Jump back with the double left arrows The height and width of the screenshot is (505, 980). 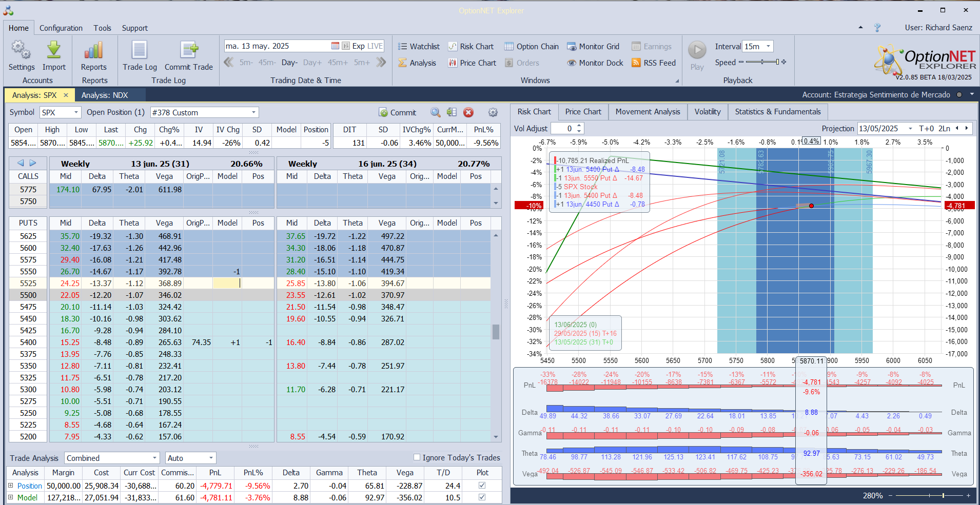click(229, 62)
